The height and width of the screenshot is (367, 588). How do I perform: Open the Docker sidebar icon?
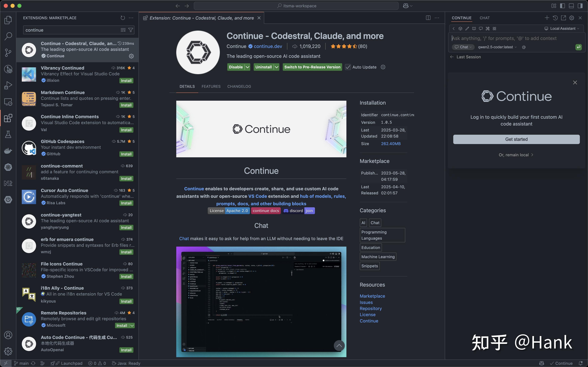pyautogui.click(x=8, y=151)
